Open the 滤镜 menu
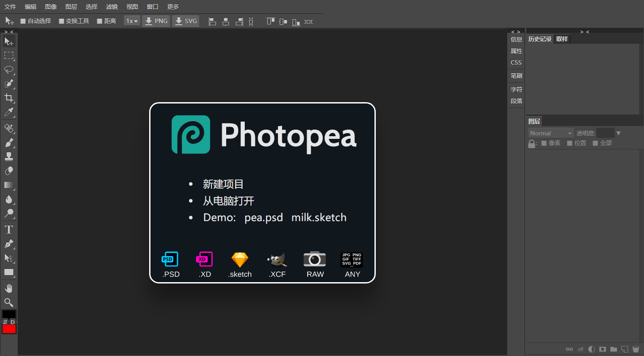The height and width of the screenshot is (356, 644). pyautogui.click(x=112, y=7)
